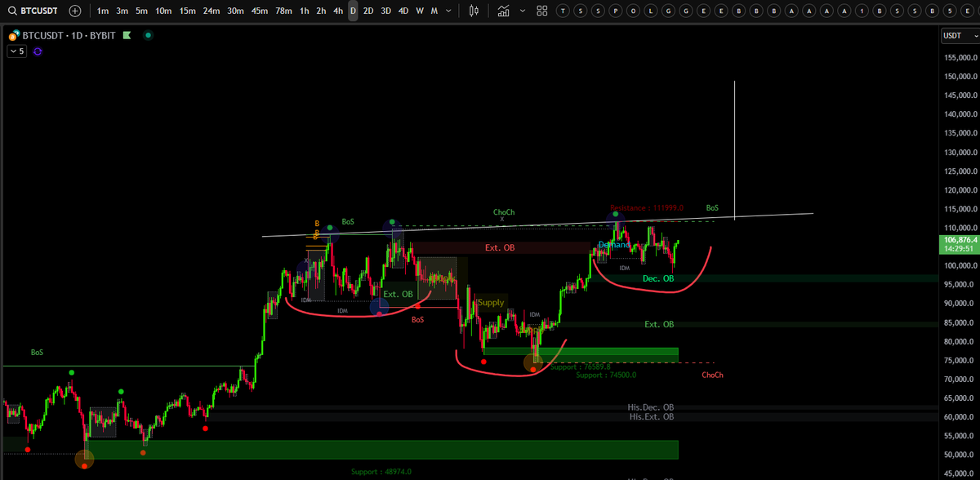The image size is (980, 480).
Task: Click the red Ext. OB zone label
Action: click(x=499, y=247)
